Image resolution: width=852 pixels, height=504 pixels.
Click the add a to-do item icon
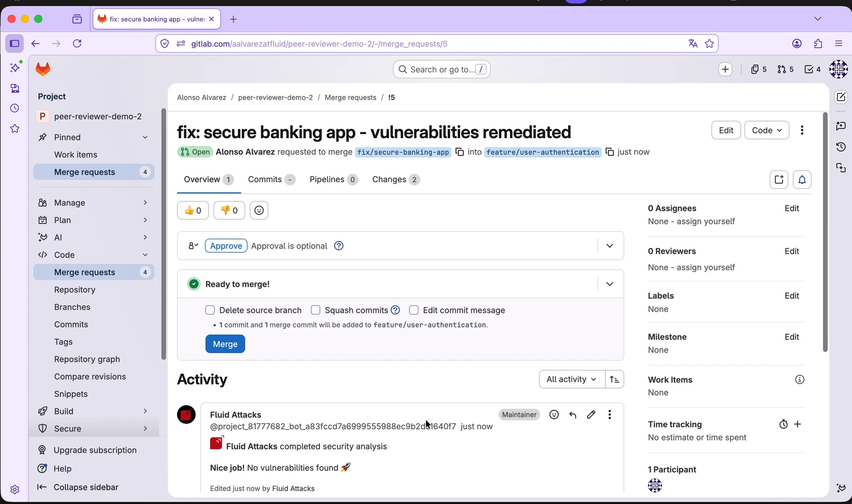pos(779,180)
